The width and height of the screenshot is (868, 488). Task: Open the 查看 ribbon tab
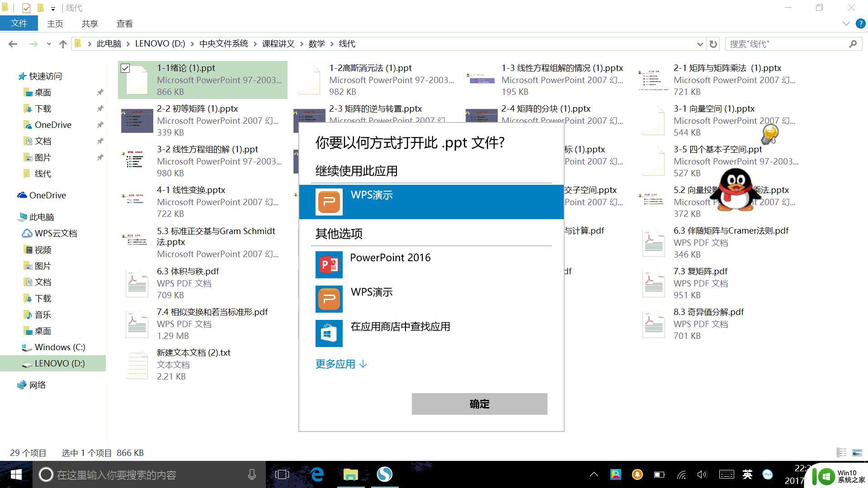[124, 23]
